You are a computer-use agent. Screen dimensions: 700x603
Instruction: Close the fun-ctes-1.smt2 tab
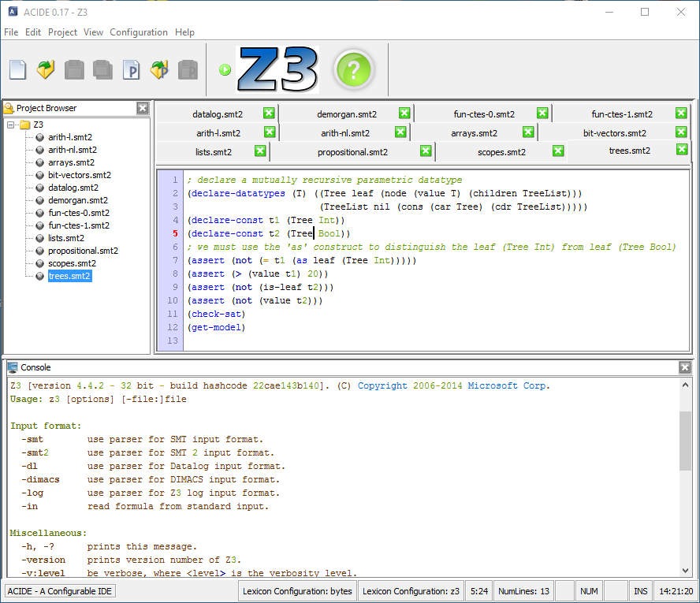pyautogui.click(x=681, y=114)
